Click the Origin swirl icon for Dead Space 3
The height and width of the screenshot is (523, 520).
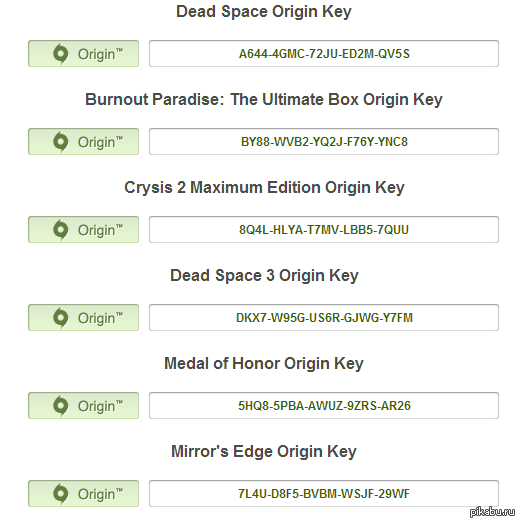(x=61, y=318)
